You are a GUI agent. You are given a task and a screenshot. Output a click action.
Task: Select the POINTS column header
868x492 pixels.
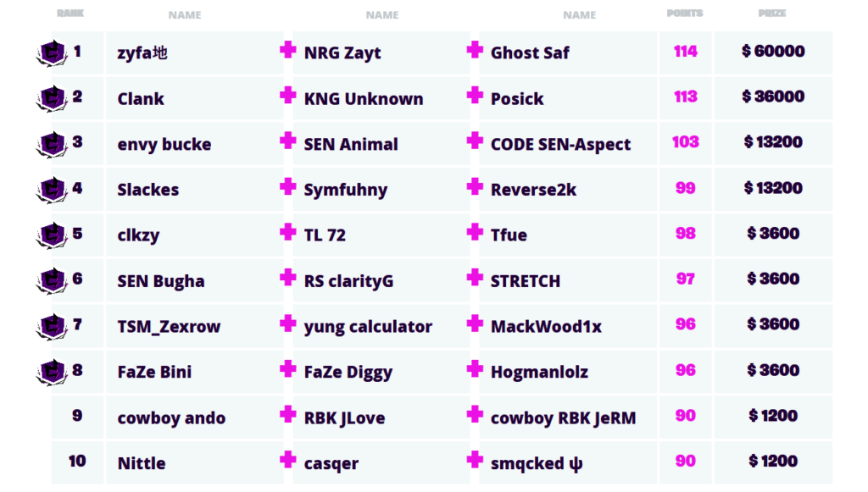[685, 14]
